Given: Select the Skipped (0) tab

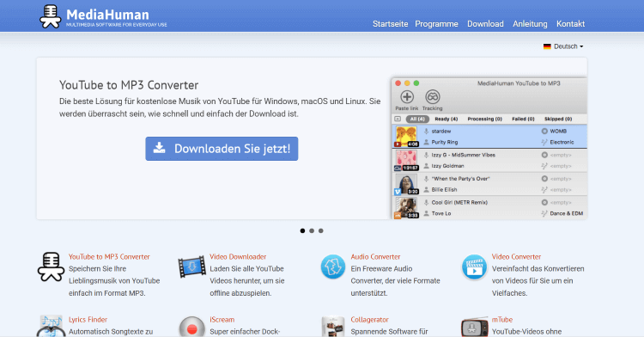Looking at the screenshot, I should (x=558, y=119).
